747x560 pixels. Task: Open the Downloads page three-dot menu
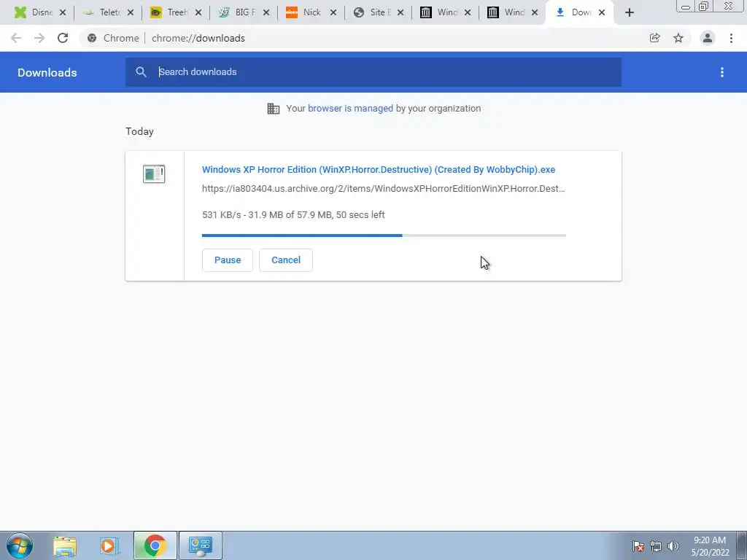(x=722, y=72)
